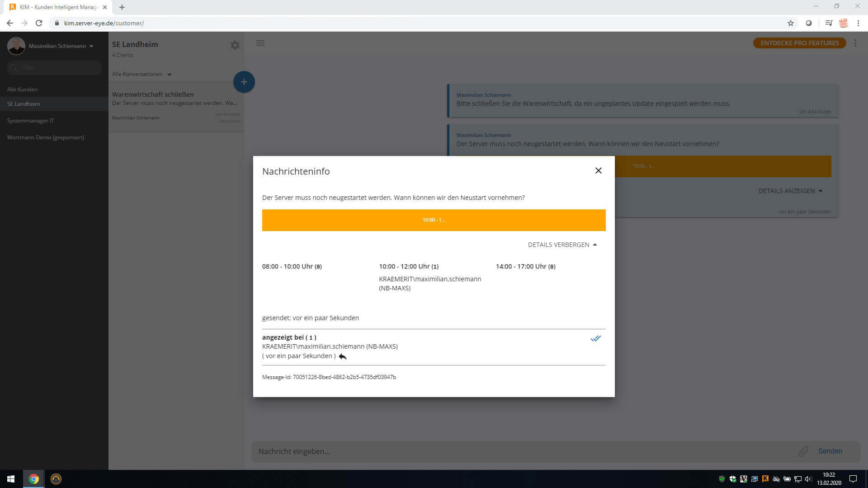Open Wortmann Demo (gesponsert) customer
The image size is (868, 488).
tap(45, 137)
